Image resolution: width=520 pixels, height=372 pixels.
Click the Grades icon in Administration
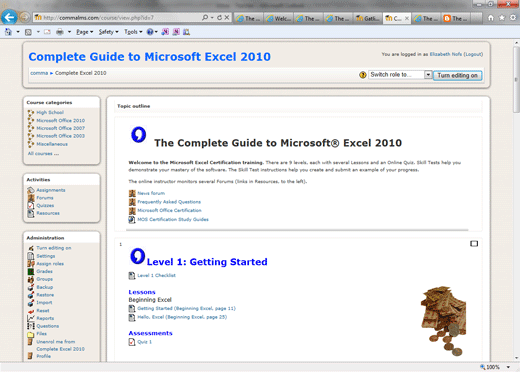click(31, 272)
